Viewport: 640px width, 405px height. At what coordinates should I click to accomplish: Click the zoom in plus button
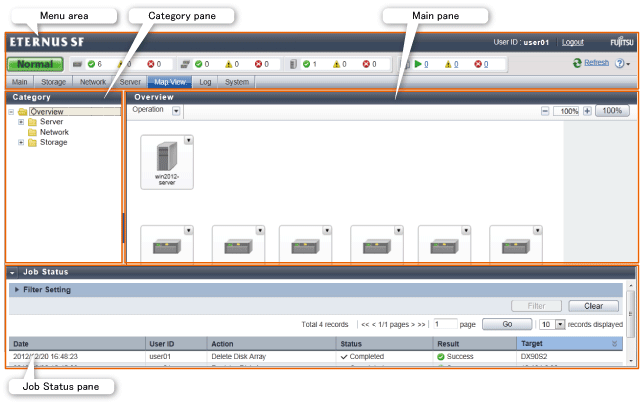[587, 111]
